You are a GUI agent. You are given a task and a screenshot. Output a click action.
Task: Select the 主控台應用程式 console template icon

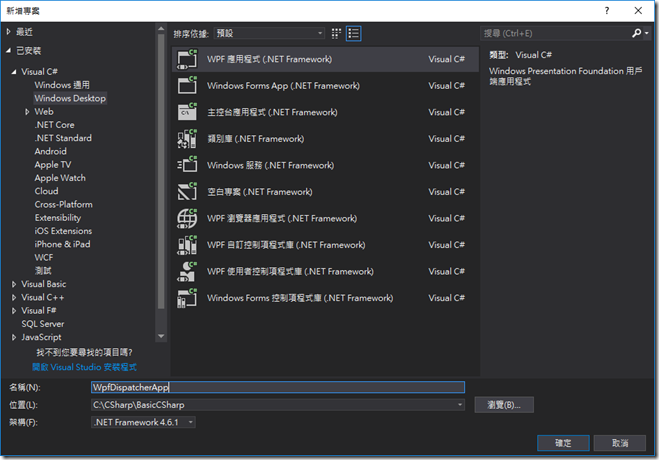point(187,112)
